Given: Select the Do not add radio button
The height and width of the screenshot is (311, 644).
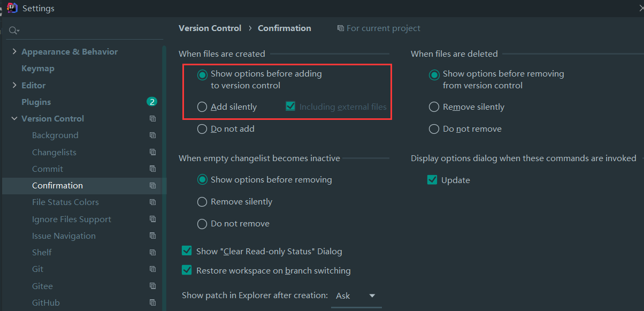Looking at the screenshot, I should [202, 128].
